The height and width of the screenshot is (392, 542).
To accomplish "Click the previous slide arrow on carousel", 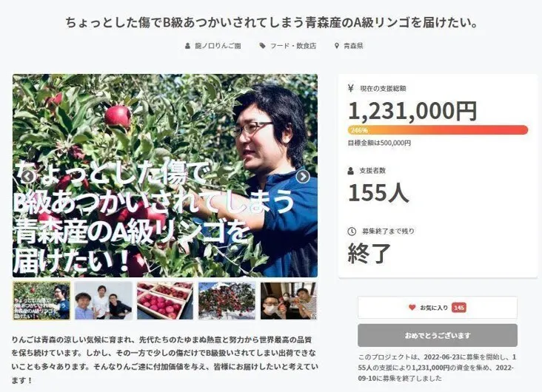I will tap(27, 177).
